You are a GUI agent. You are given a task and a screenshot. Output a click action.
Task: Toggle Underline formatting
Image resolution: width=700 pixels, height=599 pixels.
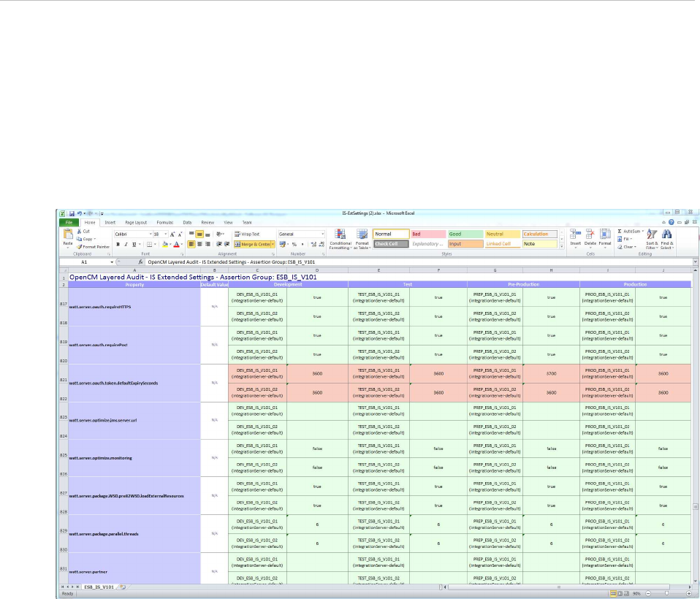tap(134, 244)
